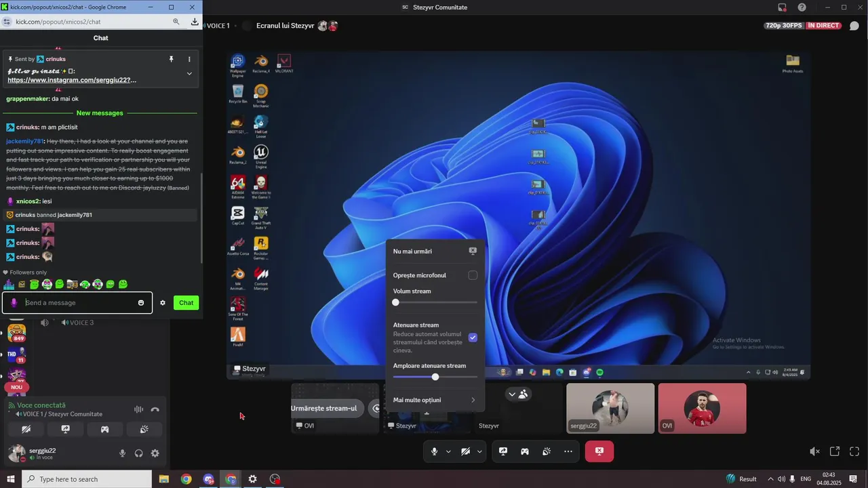Open Settings gear in Windows taskbar
Screen dimensions: 868x488
click(252, 479)
